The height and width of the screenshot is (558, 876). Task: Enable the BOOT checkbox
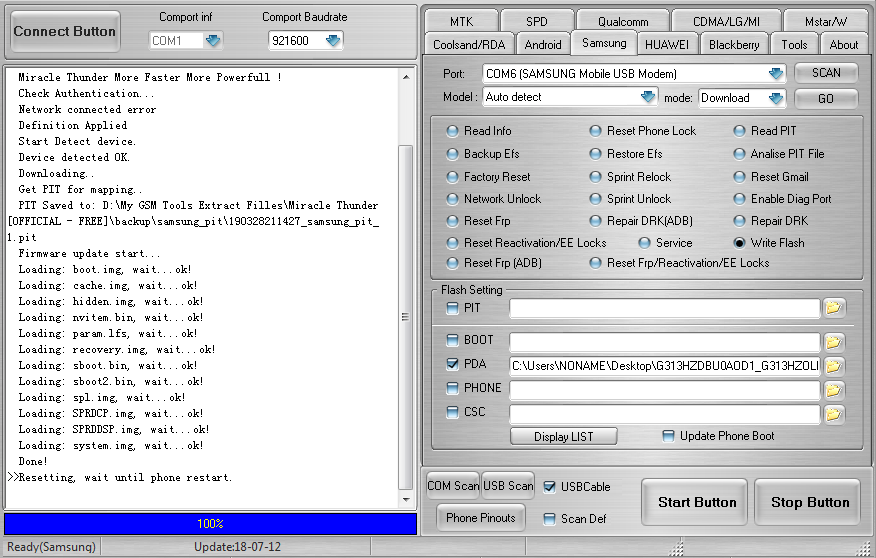click(x=452, y=340)
